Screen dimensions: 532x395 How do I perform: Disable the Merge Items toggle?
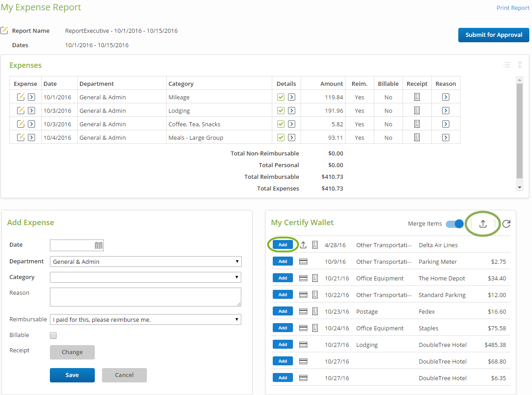click(x=454, y=223)
